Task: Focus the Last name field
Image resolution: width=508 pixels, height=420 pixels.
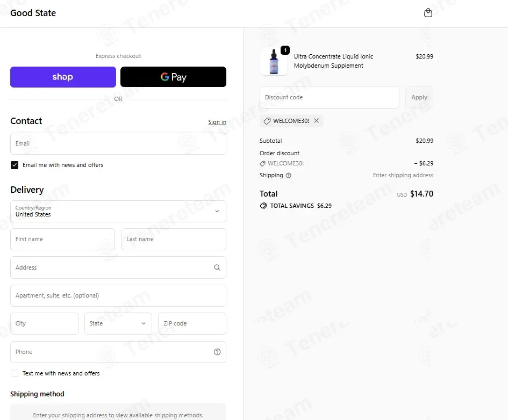Action: click(x=174, y=240)
